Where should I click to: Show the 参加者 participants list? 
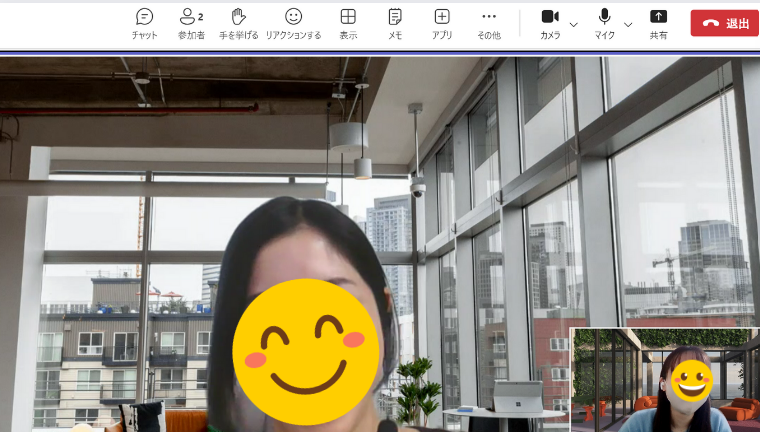point(191,24)
